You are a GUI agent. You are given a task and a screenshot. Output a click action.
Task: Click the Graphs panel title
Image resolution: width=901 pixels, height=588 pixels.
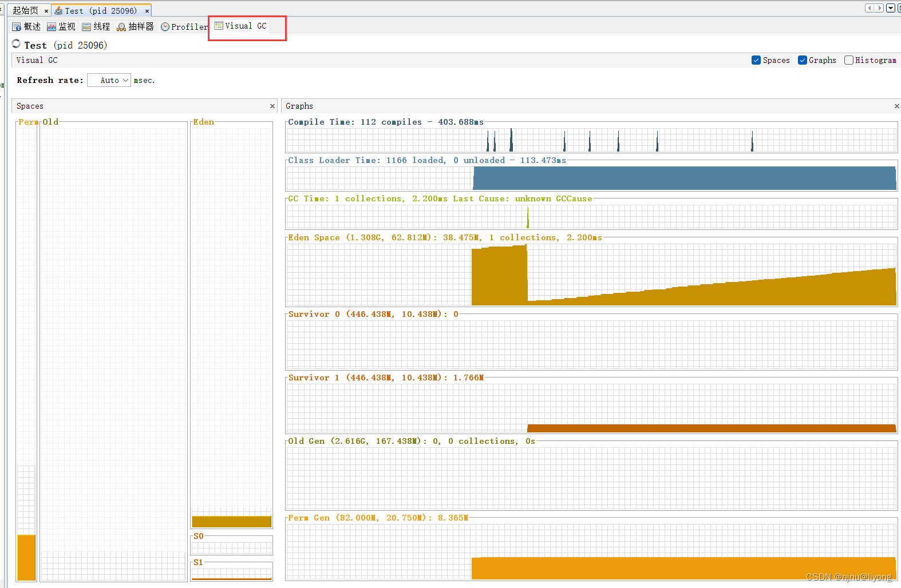(299, 106)
